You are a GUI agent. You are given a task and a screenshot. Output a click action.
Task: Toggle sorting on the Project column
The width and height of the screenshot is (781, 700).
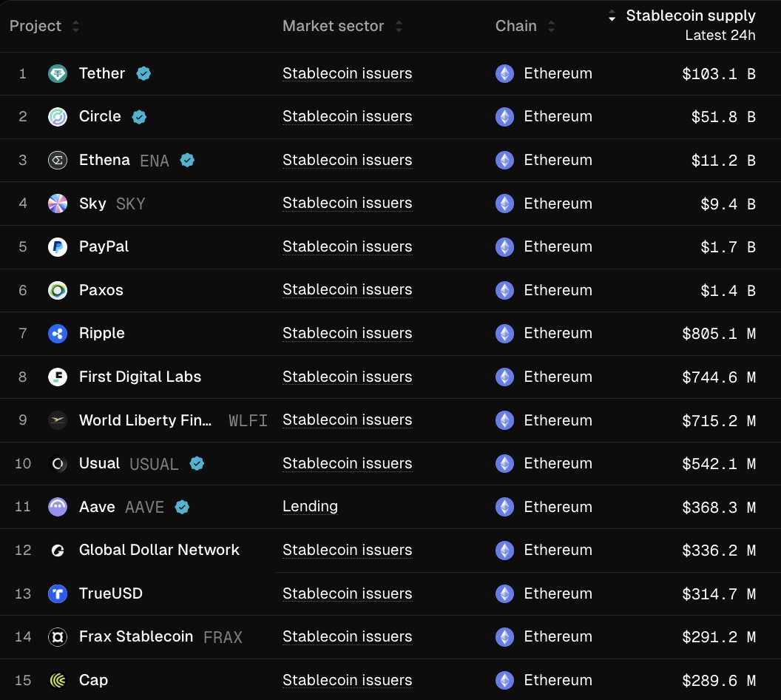75,25
